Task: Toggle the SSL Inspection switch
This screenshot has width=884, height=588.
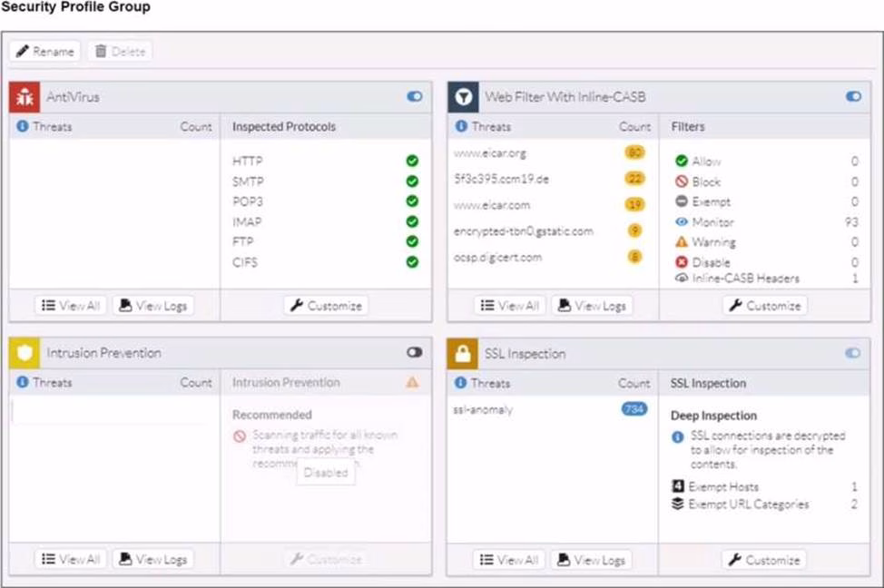Action: click(x=853, y=353)
